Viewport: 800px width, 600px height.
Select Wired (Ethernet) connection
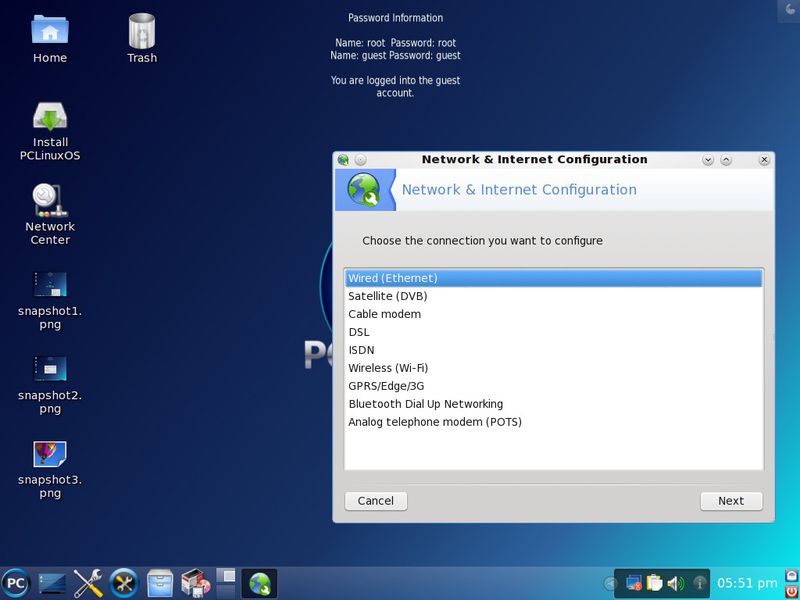pos(554,278)
